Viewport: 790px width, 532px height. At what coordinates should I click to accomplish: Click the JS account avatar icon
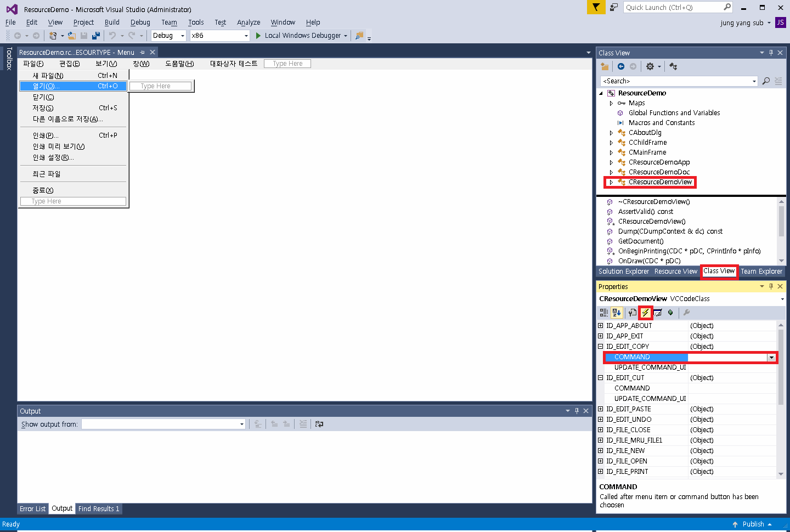pos(780,22)
